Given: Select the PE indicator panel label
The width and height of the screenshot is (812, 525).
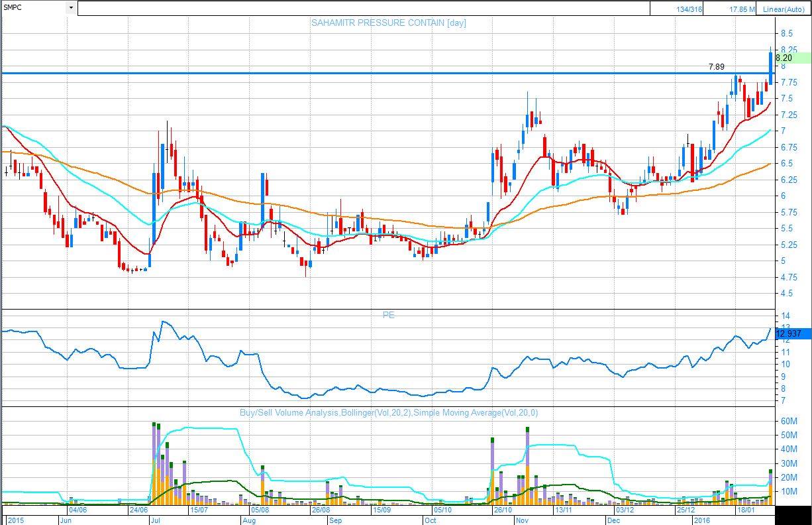Looking at the screenshot, I should click(x=388, y=315).
